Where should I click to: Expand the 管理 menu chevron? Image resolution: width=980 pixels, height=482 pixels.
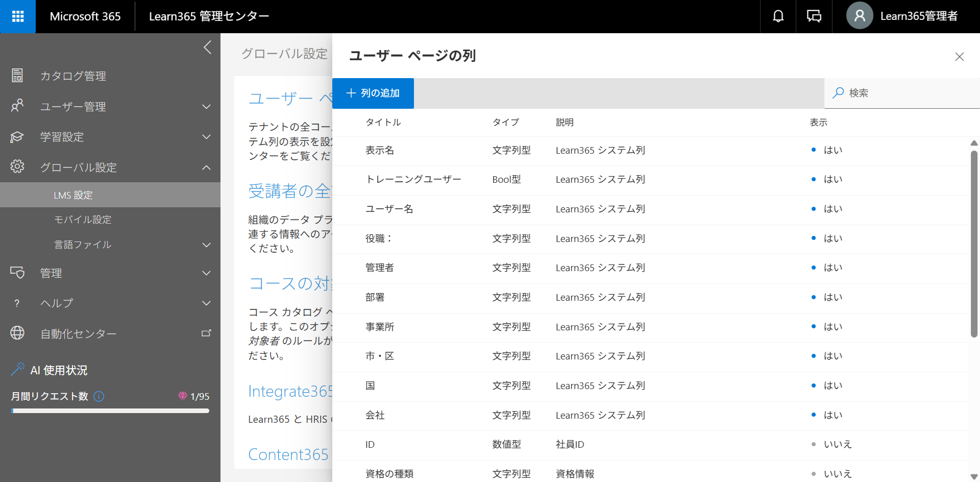coord(206,273)
